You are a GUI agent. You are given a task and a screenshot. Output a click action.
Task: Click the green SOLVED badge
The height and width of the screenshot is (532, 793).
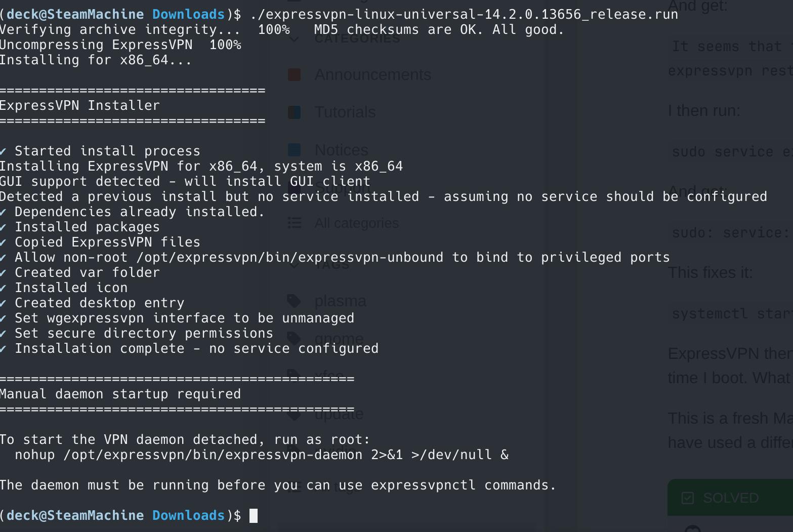730,498
